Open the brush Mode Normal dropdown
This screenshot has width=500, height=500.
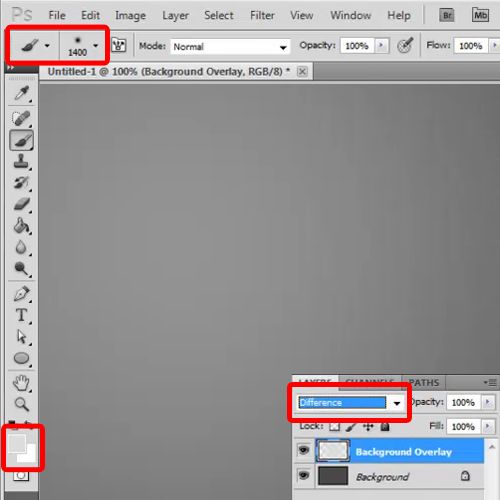click(230, 47)
